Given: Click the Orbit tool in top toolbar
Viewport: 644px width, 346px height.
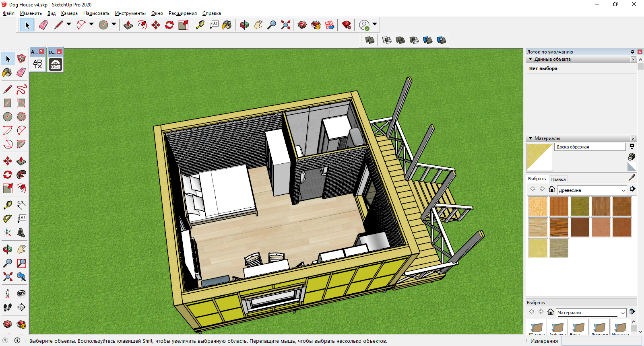Looking at the screenshot, I should pyautogui.click(x=244, y=25).
